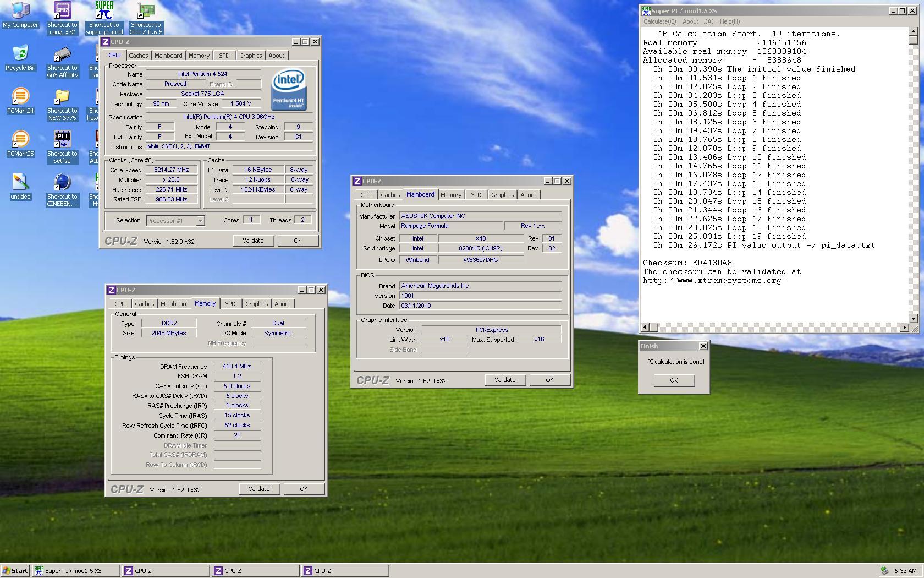Select the Shortcut to CINEBENCH icon

(x=62, y=190)
